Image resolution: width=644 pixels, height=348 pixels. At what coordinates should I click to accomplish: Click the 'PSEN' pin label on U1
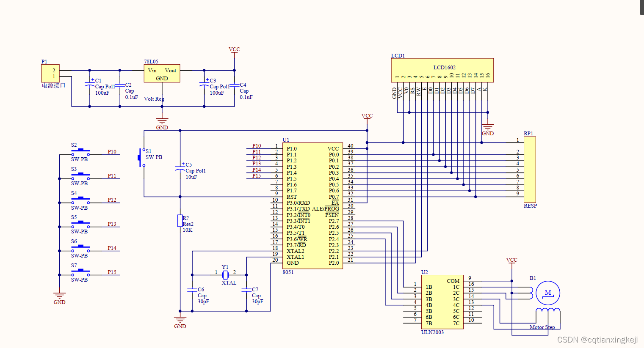point(332,215)
